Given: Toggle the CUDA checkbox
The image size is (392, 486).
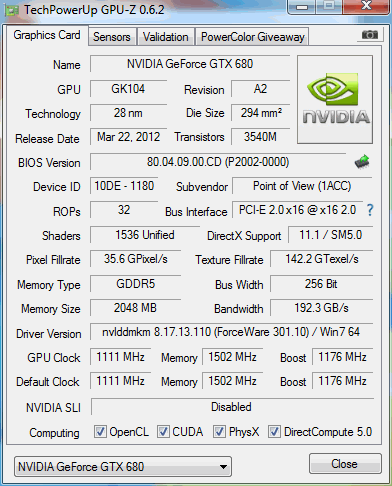Looking at the screenshot, I should pos(163,431).
